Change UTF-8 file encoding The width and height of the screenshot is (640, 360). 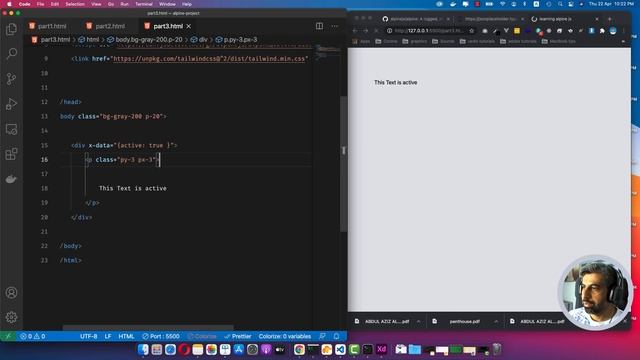[x=89, y=336]
